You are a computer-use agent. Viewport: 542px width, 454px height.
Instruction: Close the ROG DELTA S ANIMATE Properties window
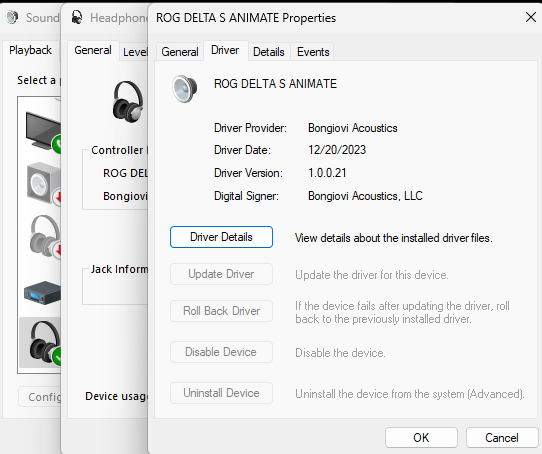(531, 17)
